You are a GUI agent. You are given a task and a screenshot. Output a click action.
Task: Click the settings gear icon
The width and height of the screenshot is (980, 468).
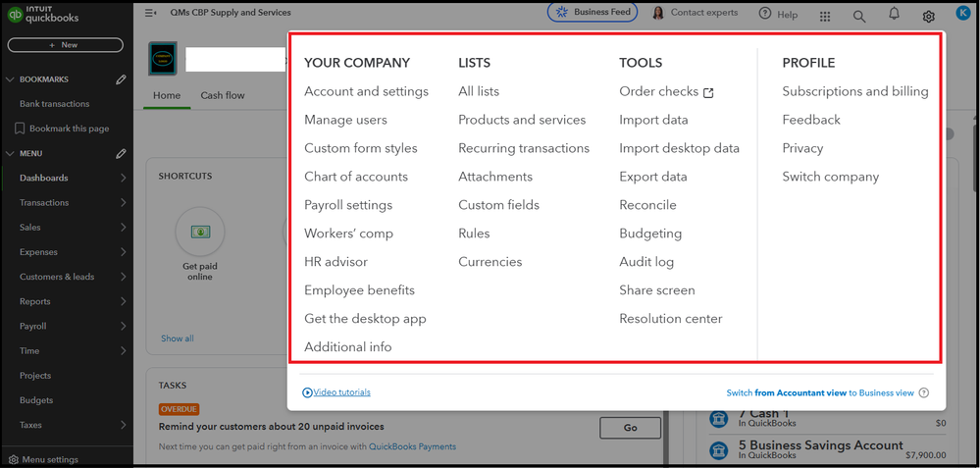(x=929, y=17)
